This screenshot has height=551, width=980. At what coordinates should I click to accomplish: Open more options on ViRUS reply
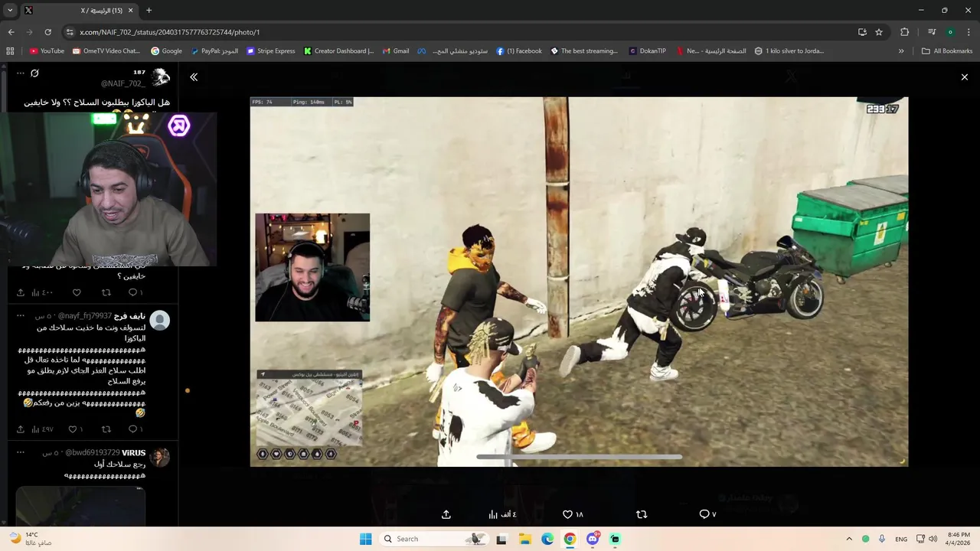click(21, 452)
